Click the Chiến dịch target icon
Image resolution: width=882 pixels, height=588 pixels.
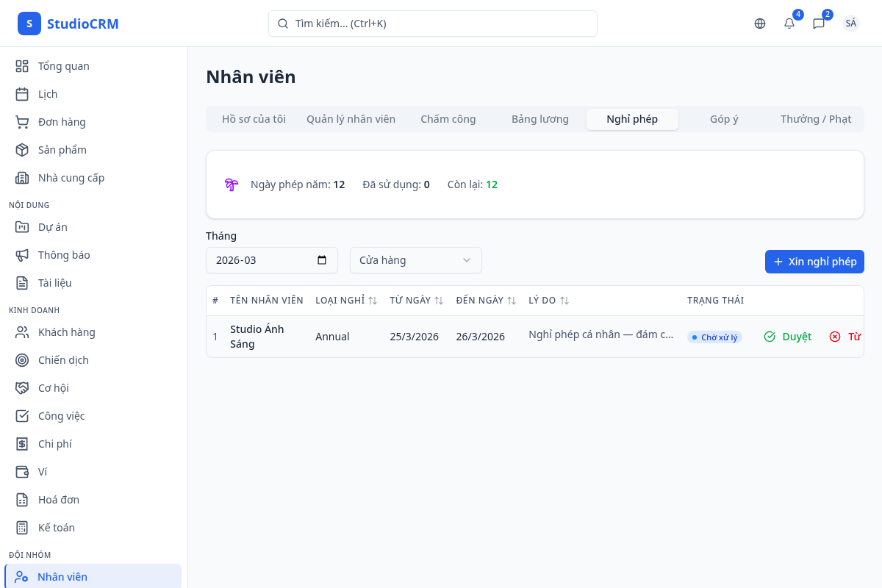(x=22, y=360)
